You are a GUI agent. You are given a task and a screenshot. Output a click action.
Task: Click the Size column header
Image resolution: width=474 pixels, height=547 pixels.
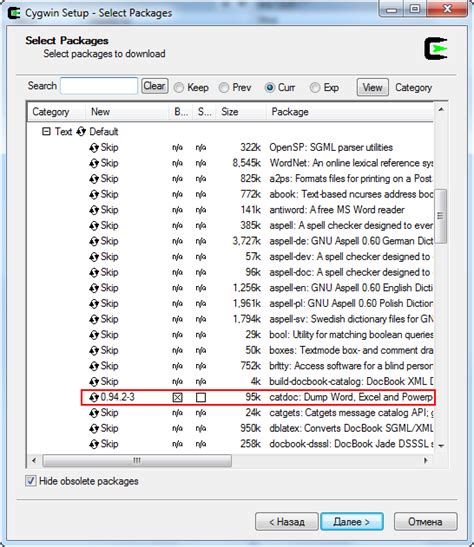tap(241, 112)
